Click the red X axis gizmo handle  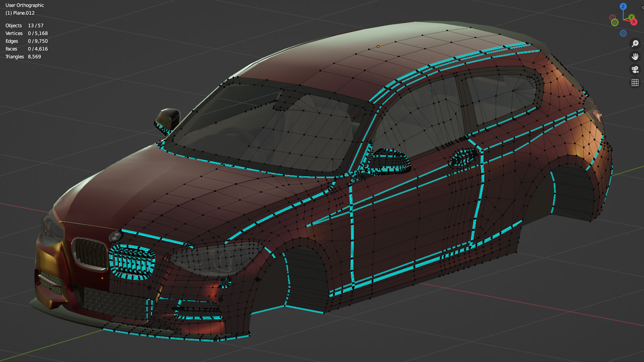(634, 22)
